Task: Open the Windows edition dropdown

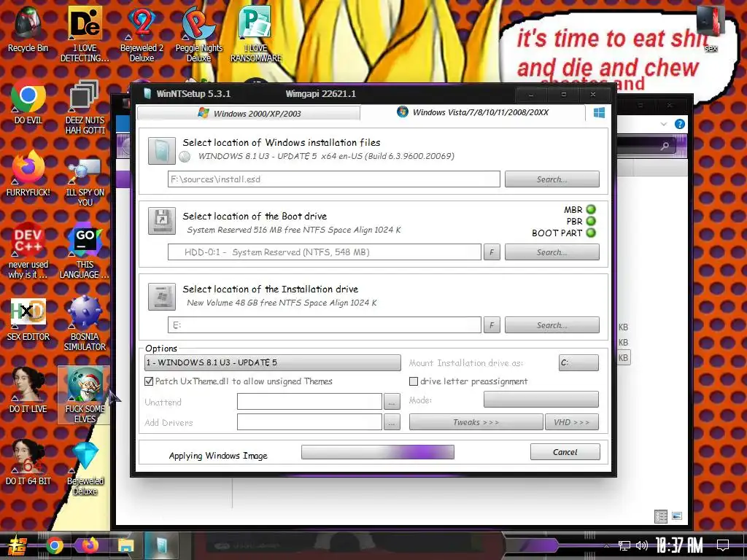Action: 273,363
